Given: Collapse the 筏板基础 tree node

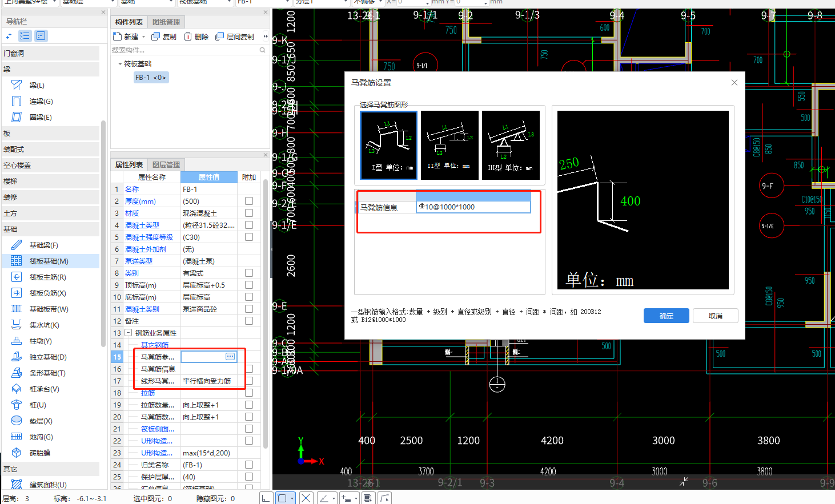Looking at the screenshot, I should pyautogui.click(x=120, y=64).
